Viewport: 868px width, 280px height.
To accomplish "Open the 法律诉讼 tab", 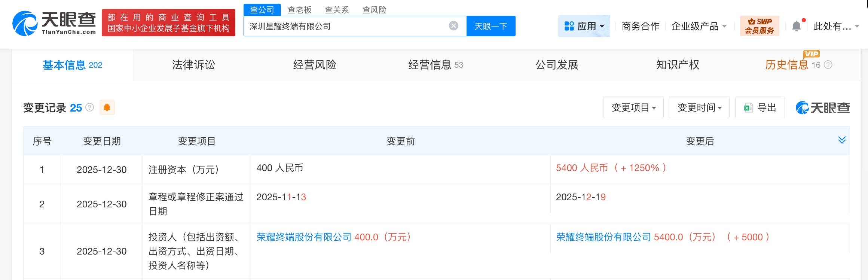I will click(193, 65).
